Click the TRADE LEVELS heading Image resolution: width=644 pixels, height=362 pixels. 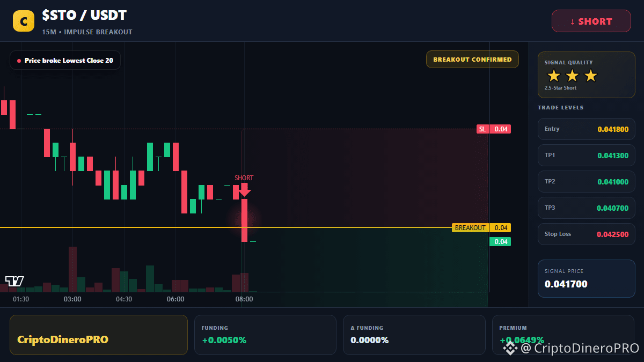point(560,108)
